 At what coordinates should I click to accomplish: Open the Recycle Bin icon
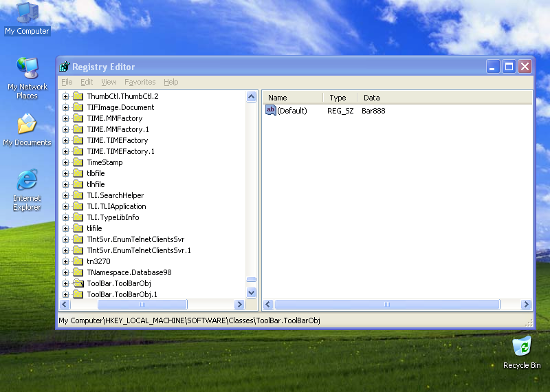tap(522, 346)
